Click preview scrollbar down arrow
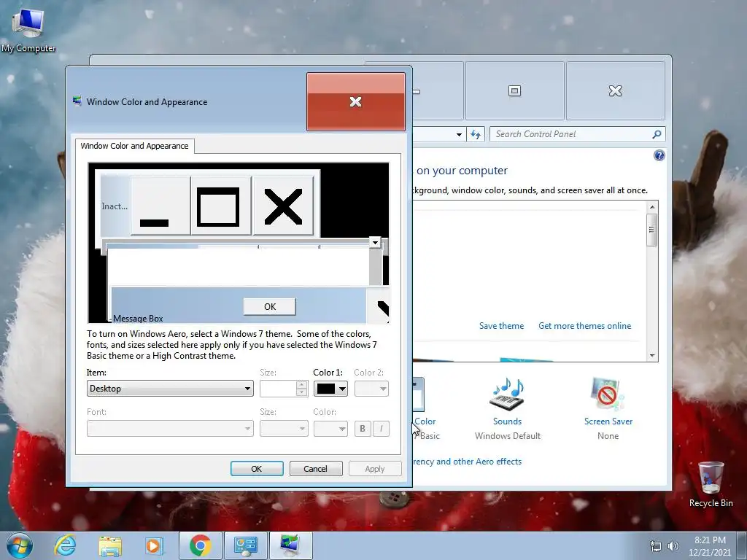Image resolution: width=747 pixels, height=560 pixels. pyautogui.click(x=376, y=242)
